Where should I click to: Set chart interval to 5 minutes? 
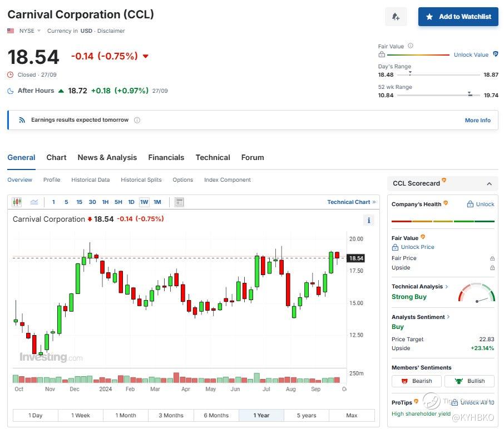[x=66, y=202]
